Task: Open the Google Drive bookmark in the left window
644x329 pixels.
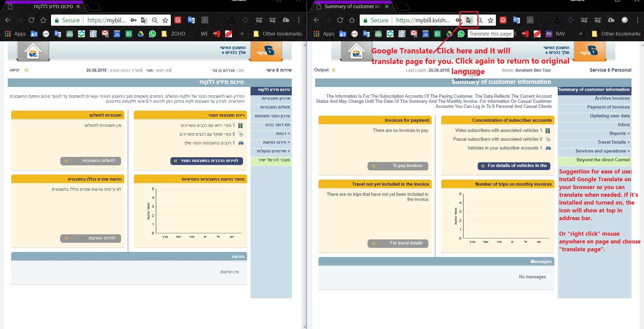Action: click(141, 34)
